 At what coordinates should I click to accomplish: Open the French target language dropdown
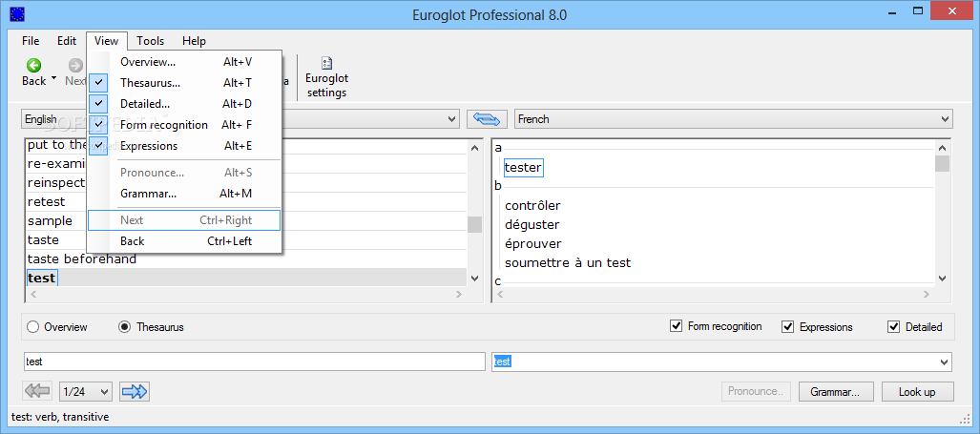pyautogui.click(x=945, y=119)
